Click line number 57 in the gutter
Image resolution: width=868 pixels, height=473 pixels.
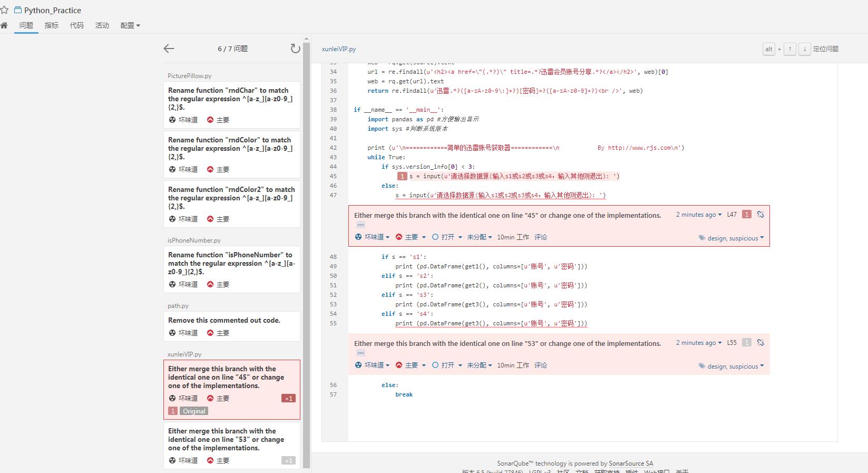[x=333, y=394]
